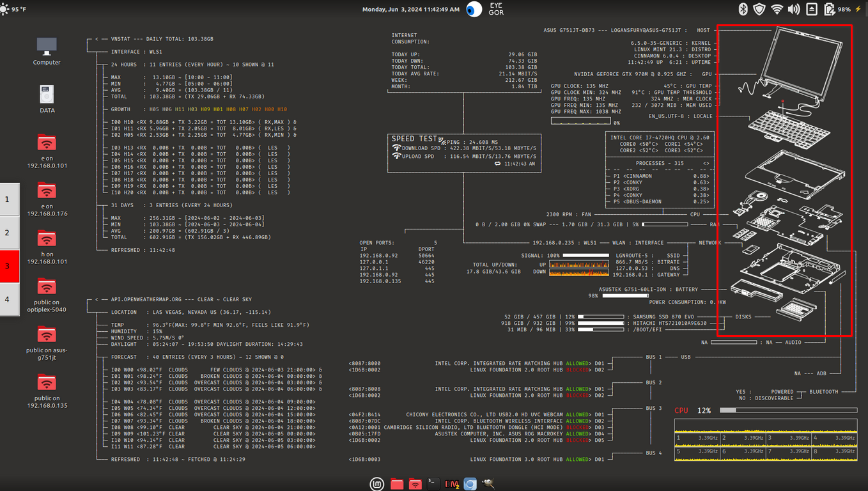Open the removable drives eject tray icon
868x491 pixels.
[x=812, y=9]
